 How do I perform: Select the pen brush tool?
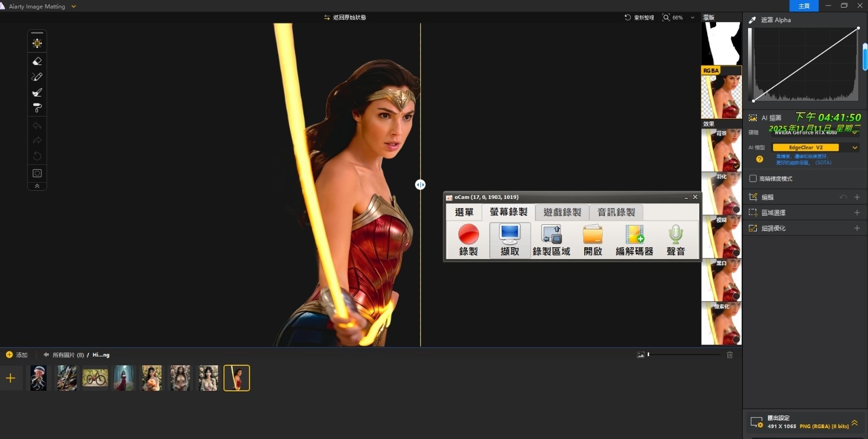(37, 77)
